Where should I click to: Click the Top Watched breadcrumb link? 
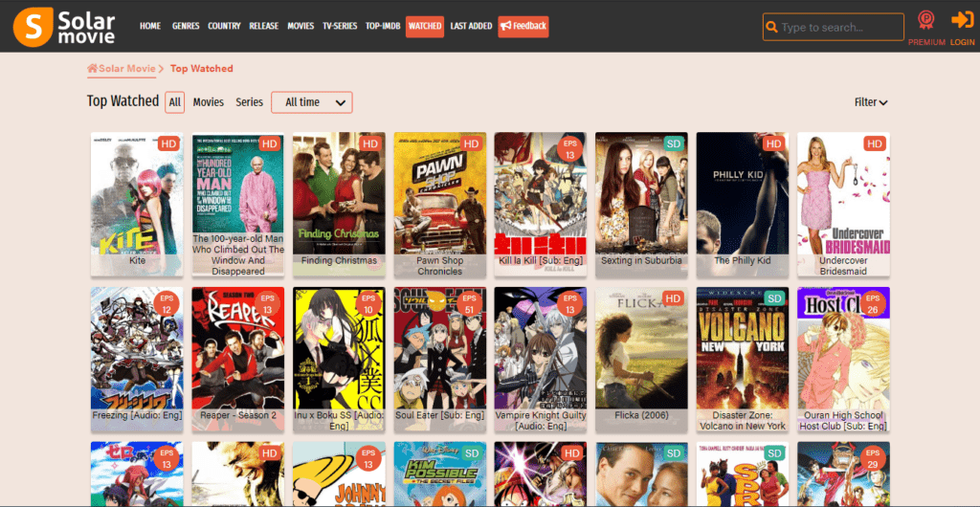tap(201, 69)
